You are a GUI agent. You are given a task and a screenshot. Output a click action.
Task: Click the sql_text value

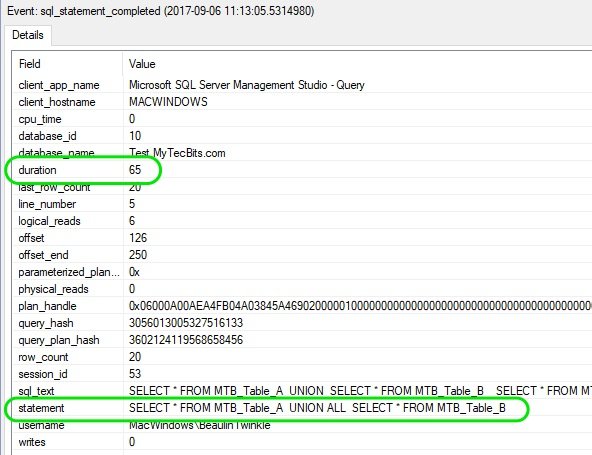pyautogui.click(x=360, y=391)
